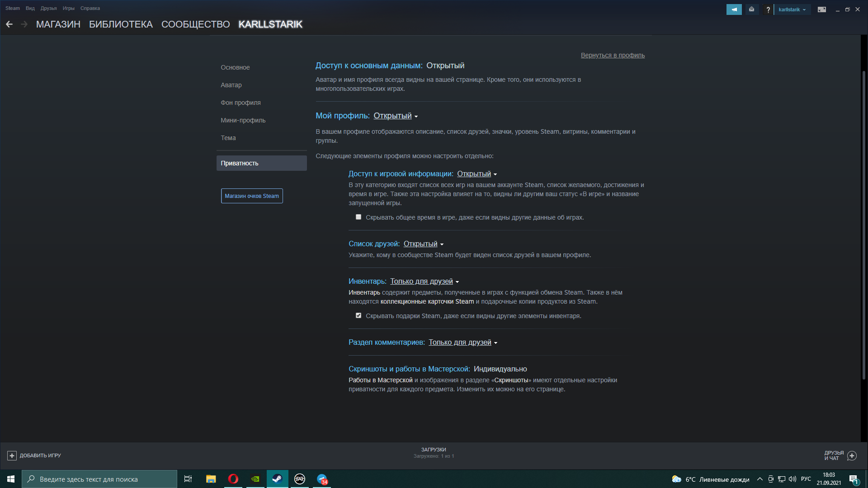This screenshot has height=488, width=868.
Task: Click the РУС language indicator
Action: coord(806,479)
